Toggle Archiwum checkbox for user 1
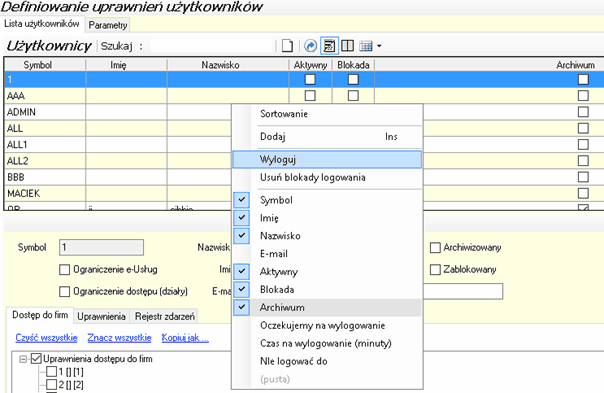This screenshot has height=393, width=604. coord(583,79)
